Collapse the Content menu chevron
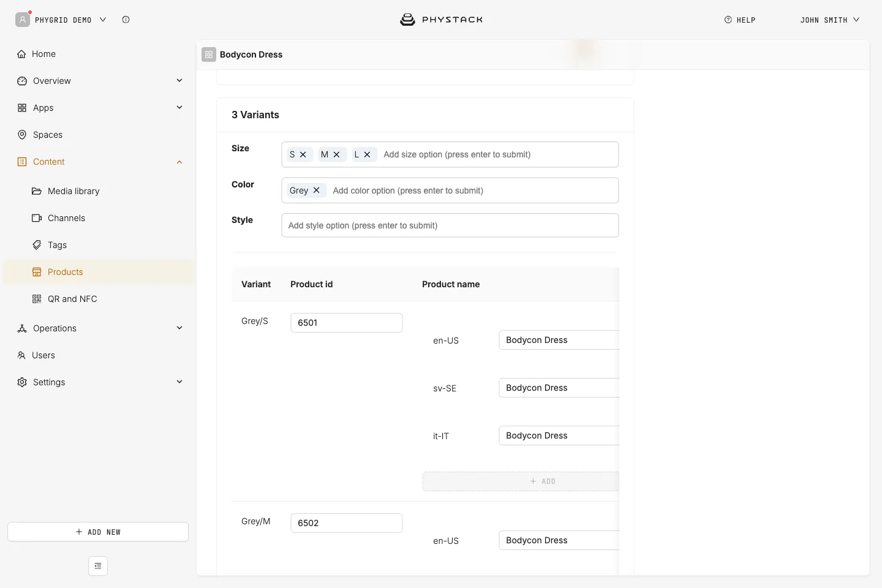The width and height of the screenshot is (882, 588). coord(179,162)
